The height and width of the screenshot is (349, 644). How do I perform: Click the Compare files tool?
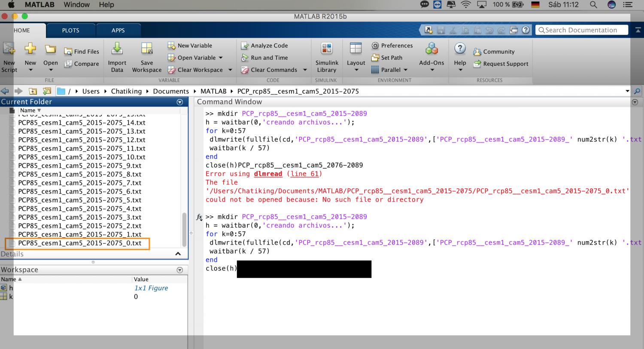[82, 64]
